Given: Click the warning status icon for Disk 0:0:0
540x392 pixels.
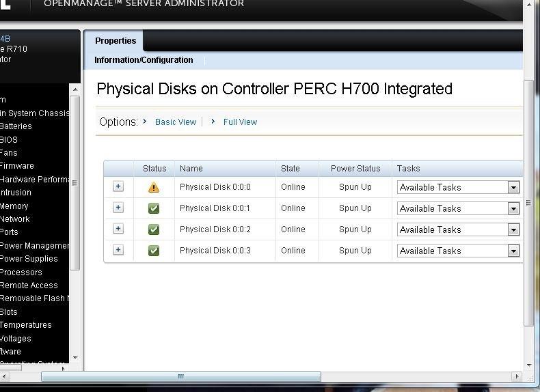Looking at the screenshot, I should (x=154, y=188).
